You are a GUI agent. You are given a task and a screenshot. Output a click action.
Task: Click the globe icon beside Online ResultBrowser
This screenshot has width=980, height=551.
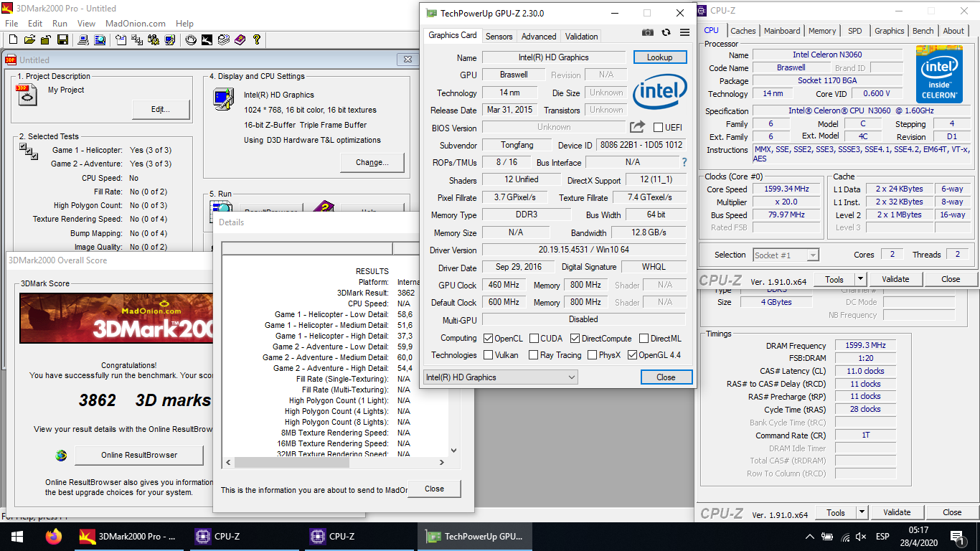pyautogui.click(x=61, y=455)
